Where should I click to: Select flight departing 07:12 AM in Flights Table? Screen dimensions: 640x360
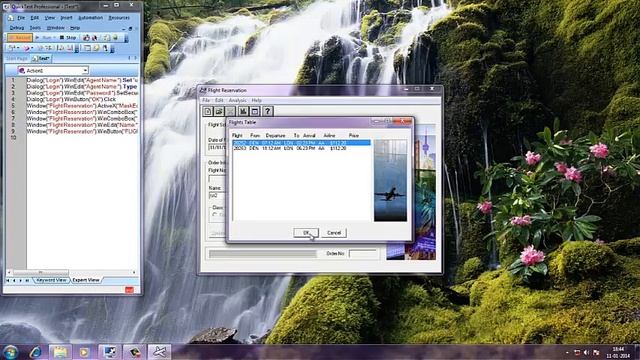tap(301, 143)
